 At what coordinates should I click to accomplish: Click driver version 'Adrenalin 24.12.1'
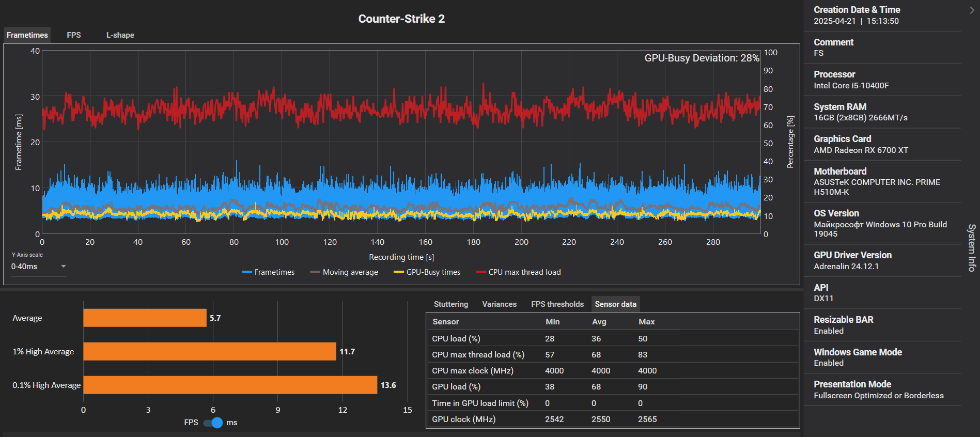pyautogui.click(x=846, y=267)
